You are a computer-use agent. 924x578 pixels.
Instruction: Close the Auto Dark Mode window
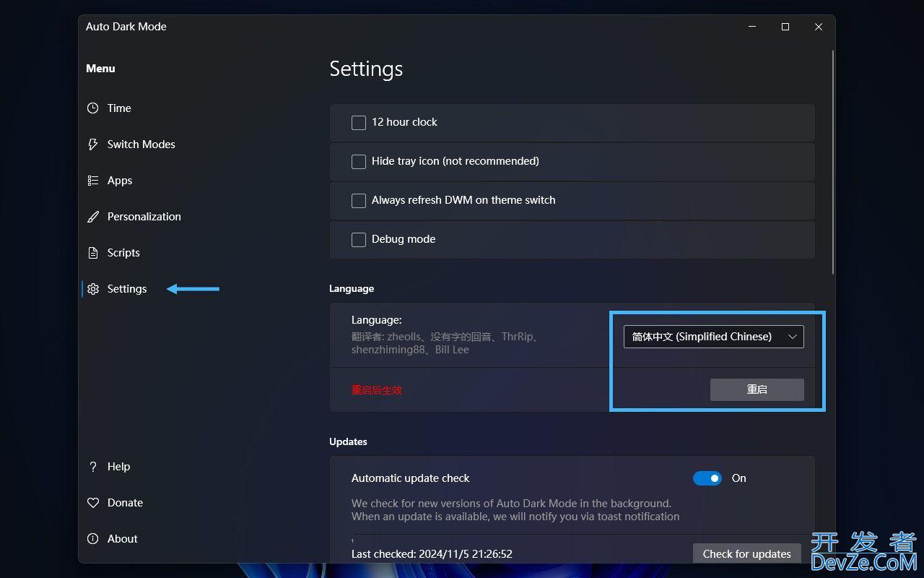(819, 27)
